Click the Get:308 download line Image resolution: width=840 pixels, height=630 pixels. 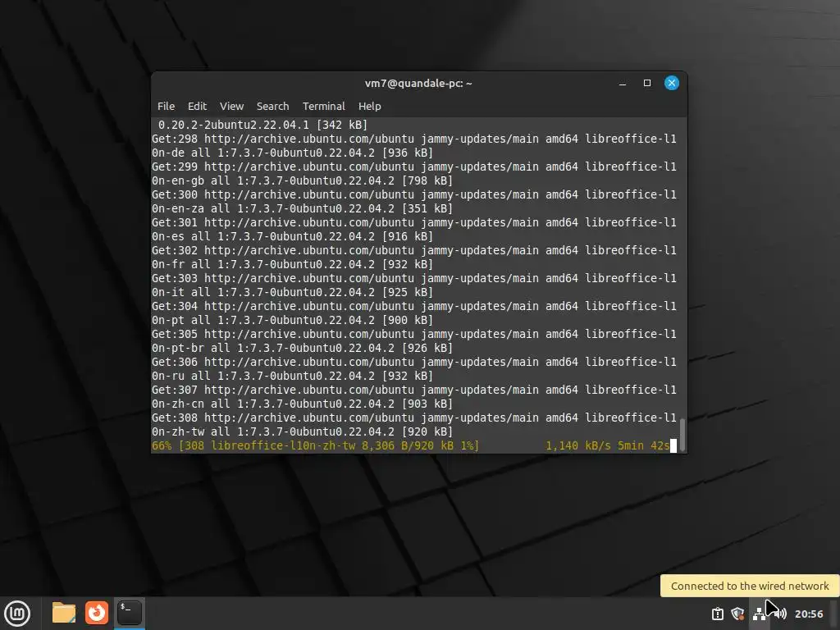tap(413, 418)
